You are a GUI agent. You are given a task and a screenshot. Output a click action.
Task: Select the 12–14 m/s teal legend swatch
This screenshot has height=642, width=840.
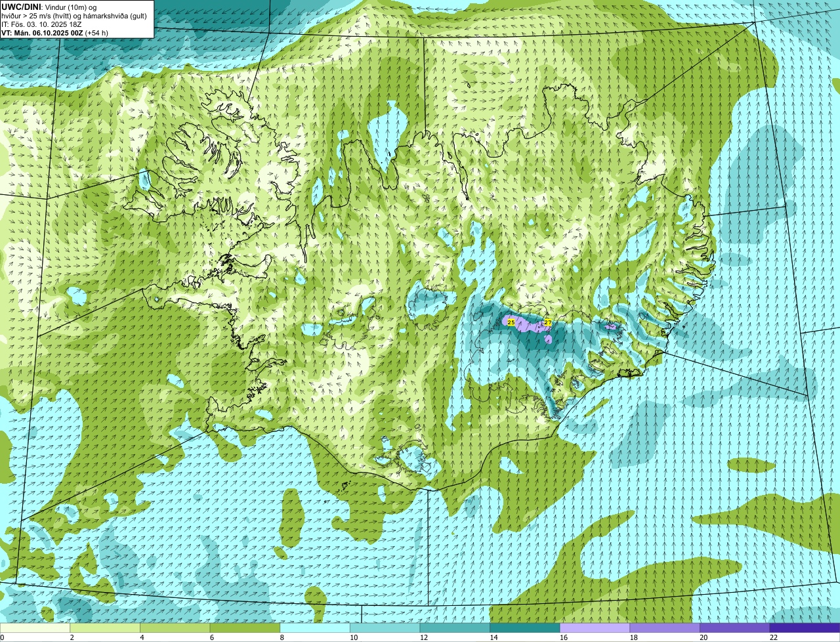click(x=455, y=628)
